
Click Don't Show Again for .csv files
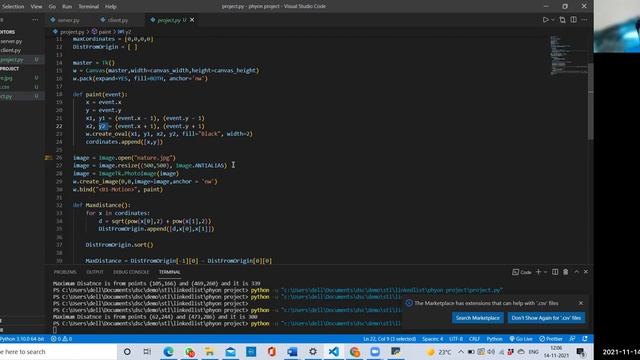pos(546,318)
